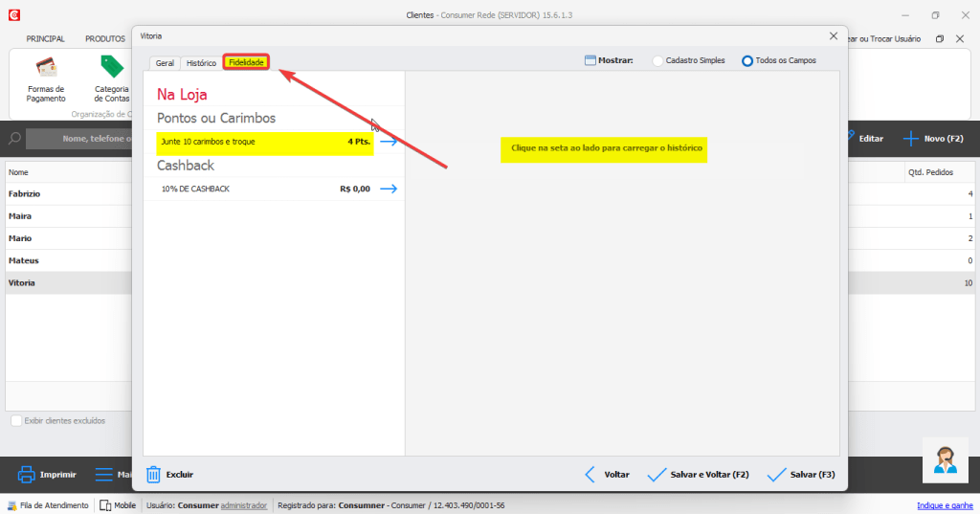Enable Exibir clientes excluídos checkbox
The width and height of the screenshot is (980, 514).
[16, 420]
